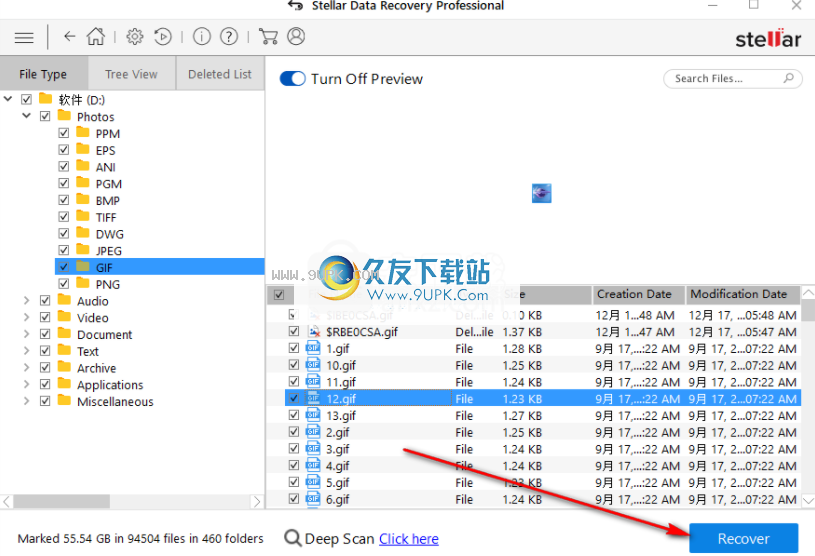This screenshot has height=556, width=815.
Task: Sort by Creation Date column
Action: click(638, 294)
